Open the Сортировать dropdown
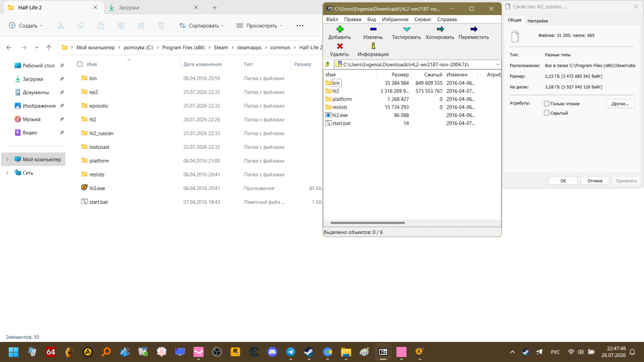 pyautogui.click(x=202, y=26)
